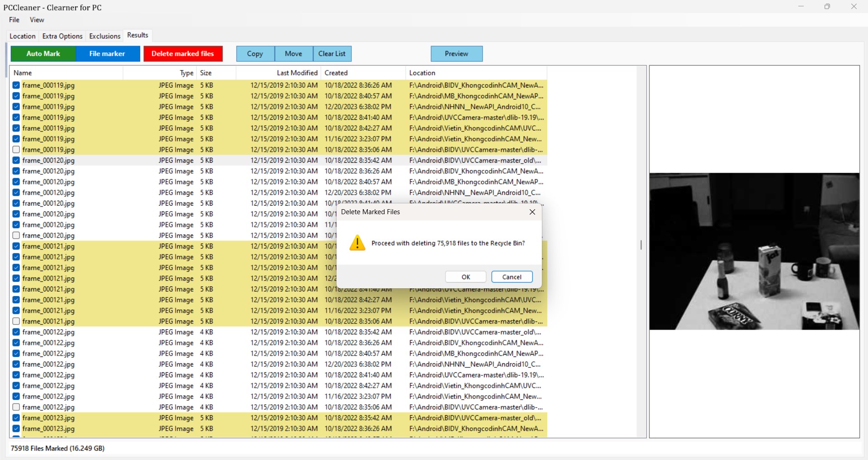Image resolution: width=868 pixels, height=460 pixels.
Task: Click location path BIDV_KhongcodinhCAM_NewA of frame_000120.jpg
Action: point(476,171)
